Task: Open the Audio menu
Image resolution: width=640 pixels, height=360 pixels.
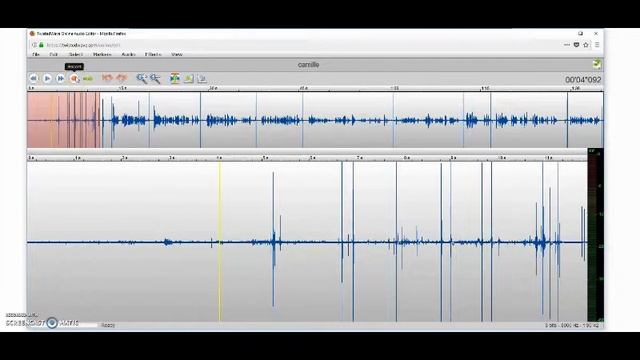Action: (128, 54)
